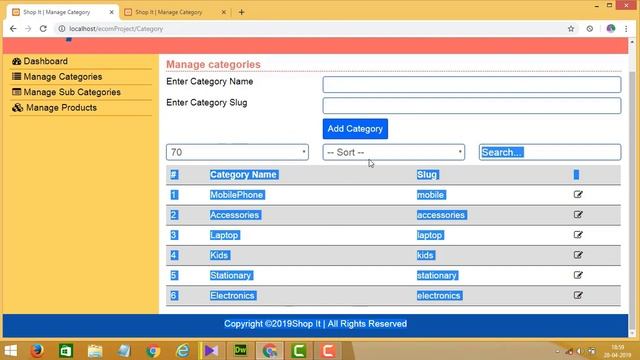Click the Accessories category name
The width and height of the screenshot is (640, 360).
click(235, 215)
